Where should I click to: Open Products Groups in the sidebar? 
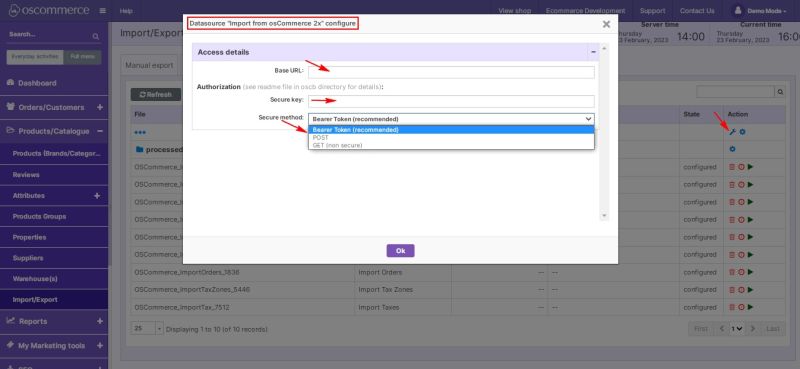(39, 216)
